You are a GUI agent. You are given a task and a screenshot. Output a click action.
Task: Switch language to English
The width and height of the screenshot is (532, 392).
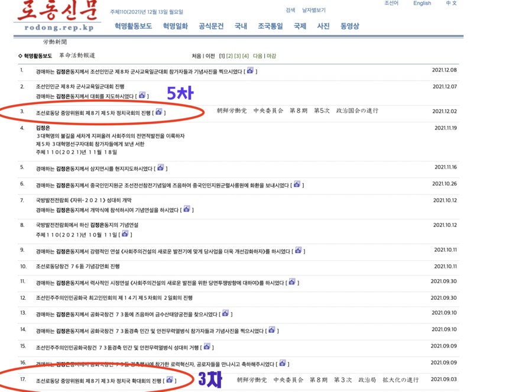pyautogui.click(x=422, y=4)
